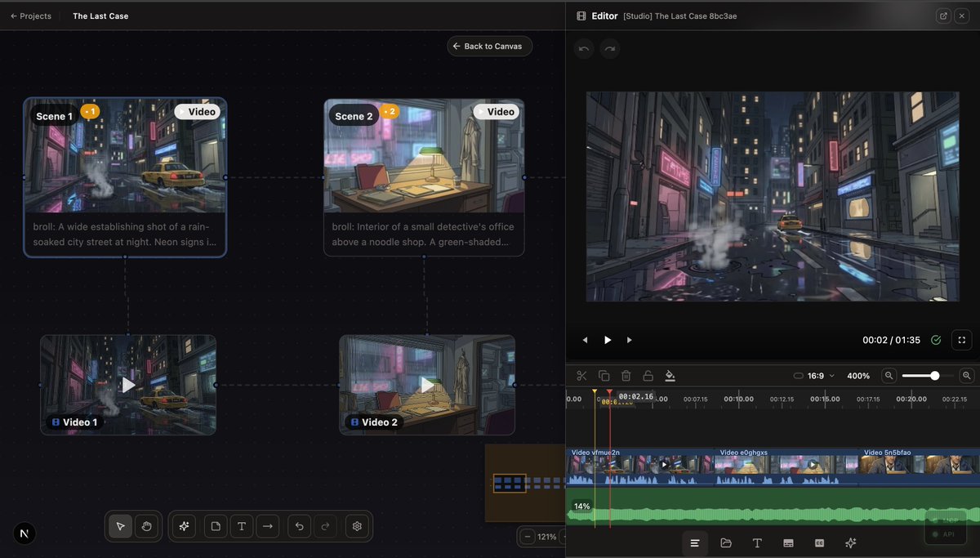This screenshot has height=558, width=980.
Task: Open the CC captions panel in the editor
Action: pyautogui.click(x=820, y=542)
